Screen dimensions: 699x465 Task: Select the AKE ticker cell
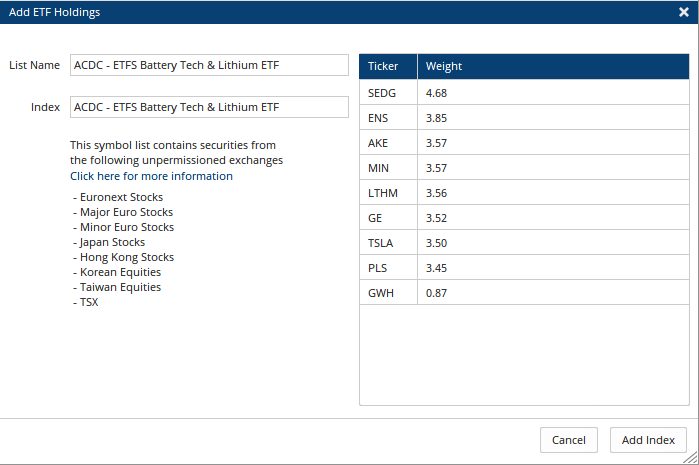pos(388,143)
